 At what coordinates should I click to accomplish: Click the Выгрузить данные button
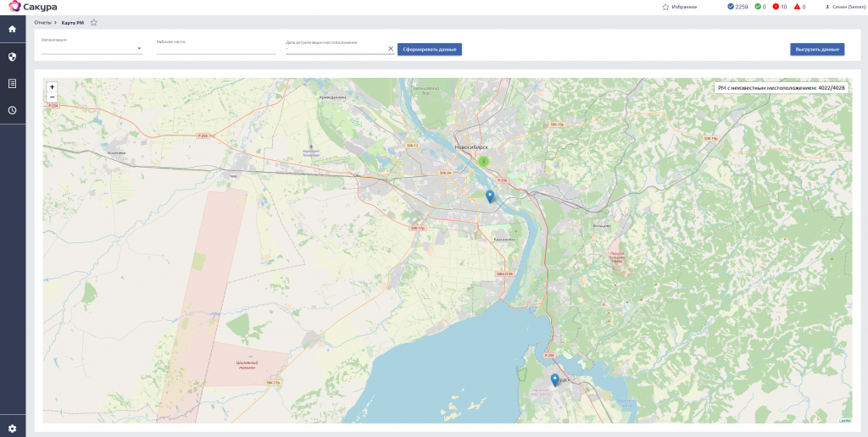817,49
